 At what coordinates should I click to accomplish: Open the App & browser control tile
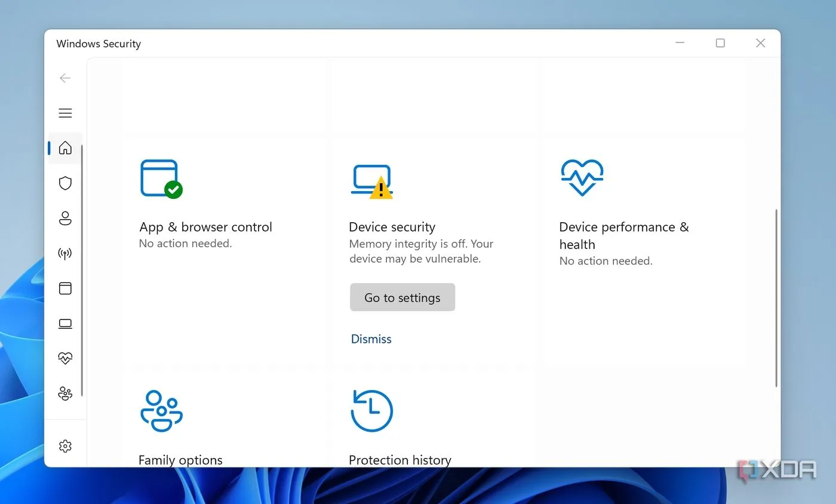[205, 227]
